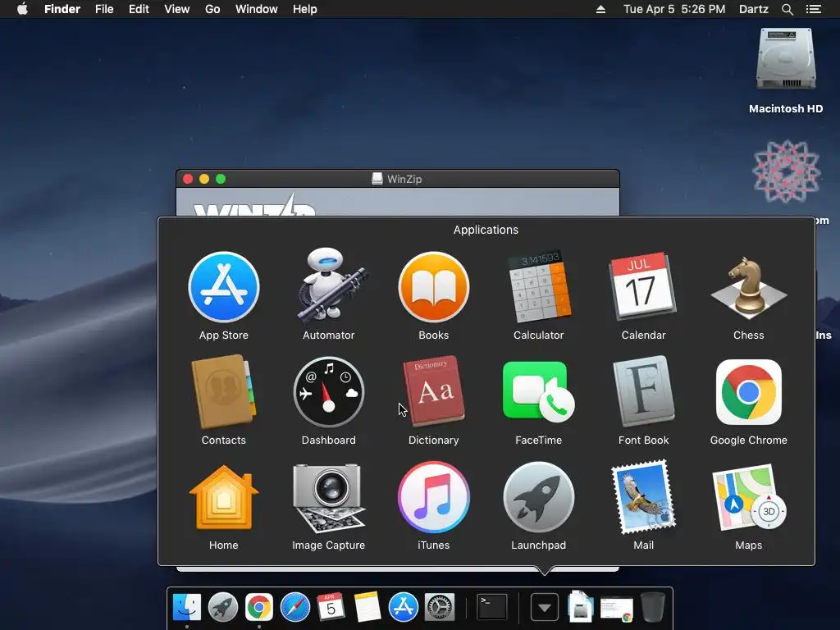Open the Finder menu
Viewport: 840px width, 630px height.
tap(62, 9)
